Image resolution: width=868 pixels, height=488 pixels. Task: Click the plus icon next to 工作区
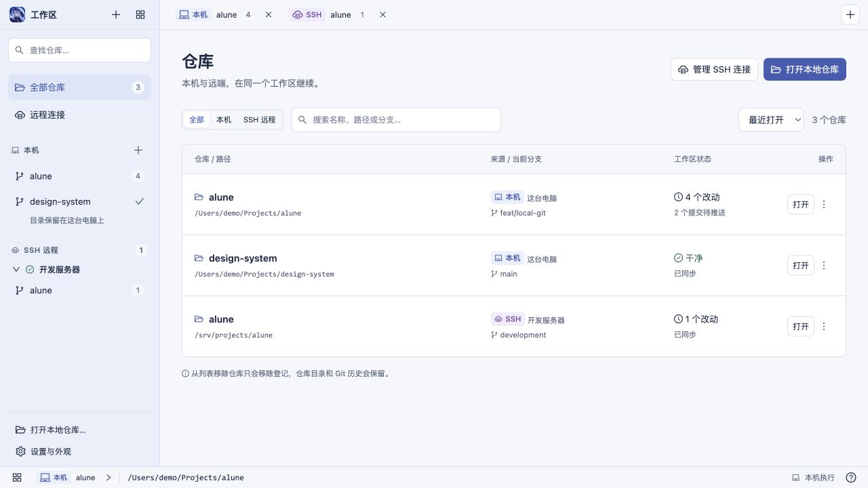(116, 14)
